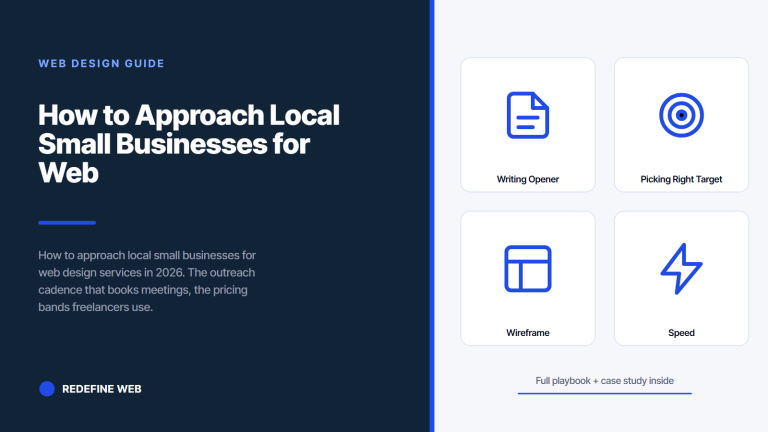Click the 'How to Approach Local' title

[189, 115]
